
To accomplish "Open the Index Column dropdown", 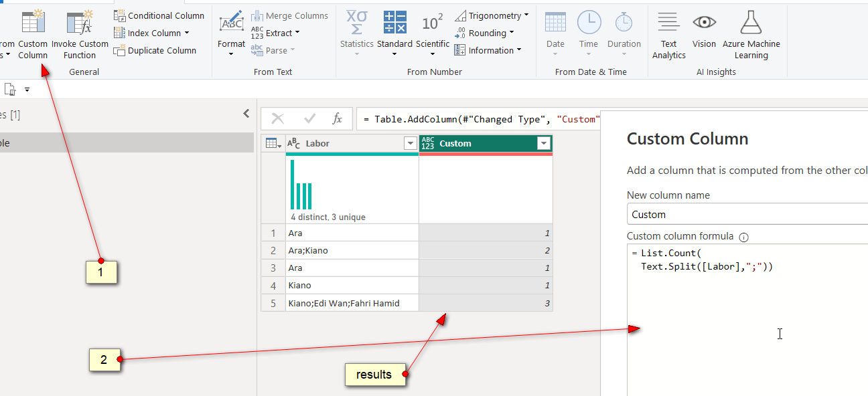I will click(152, 33).
